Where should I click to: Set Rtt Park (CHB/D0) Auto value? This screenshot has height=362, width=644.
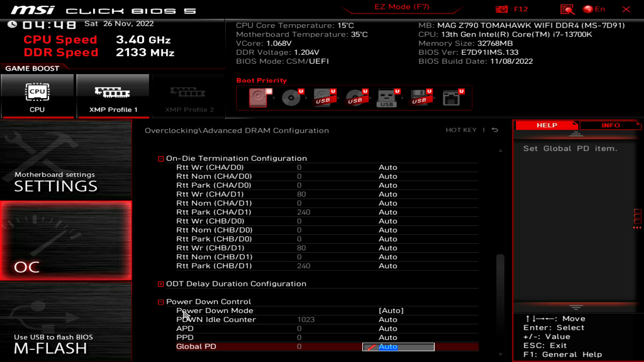pos(388,239)
